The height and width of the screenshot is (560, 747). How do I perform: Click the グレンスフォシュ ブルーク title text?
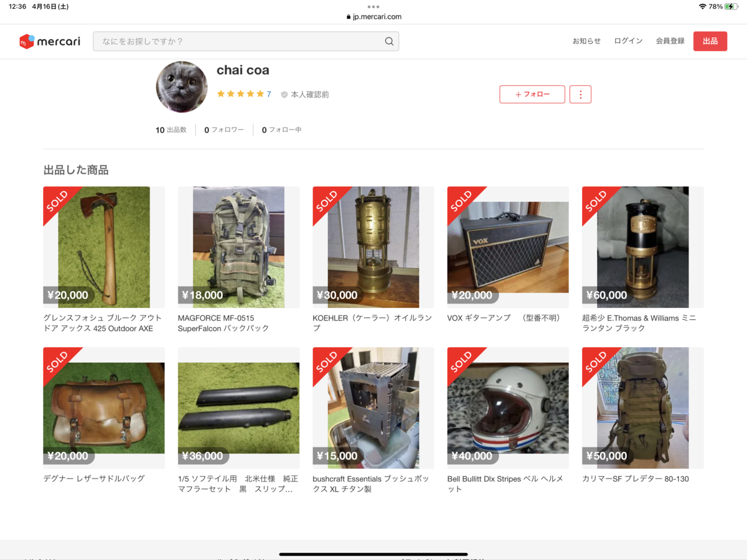click(102, 323)
